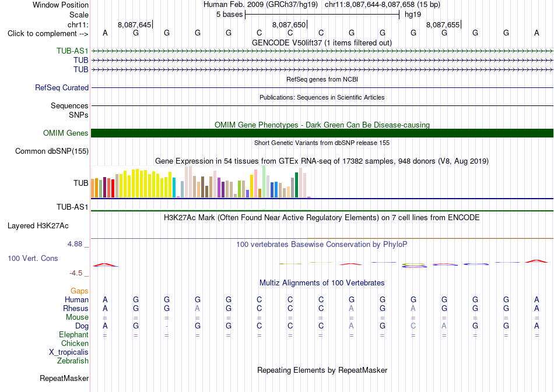Click the green TUB-AS1 arrow transcript line
The width and height of the screenshot is (554, 392).
click(322, 51)
